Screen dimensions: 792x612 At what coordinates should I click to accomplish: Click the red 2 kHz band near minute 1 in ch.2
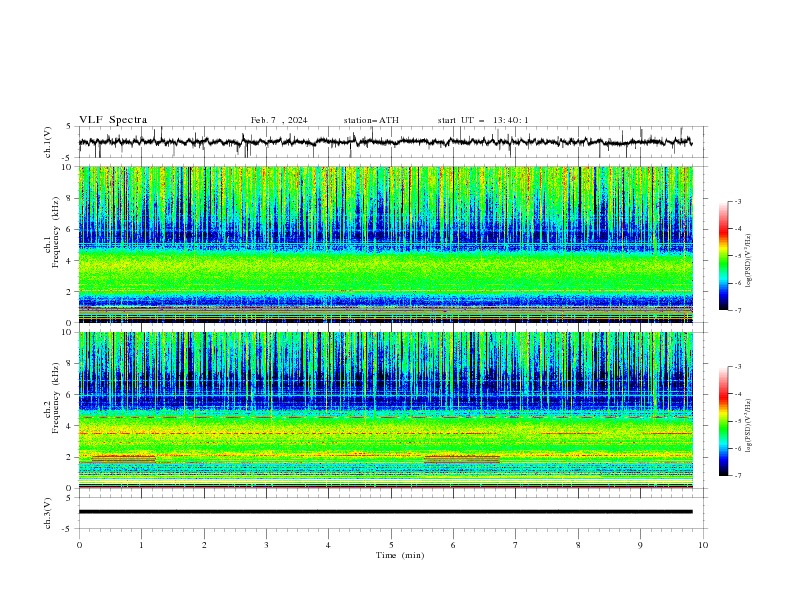[124, 459]
